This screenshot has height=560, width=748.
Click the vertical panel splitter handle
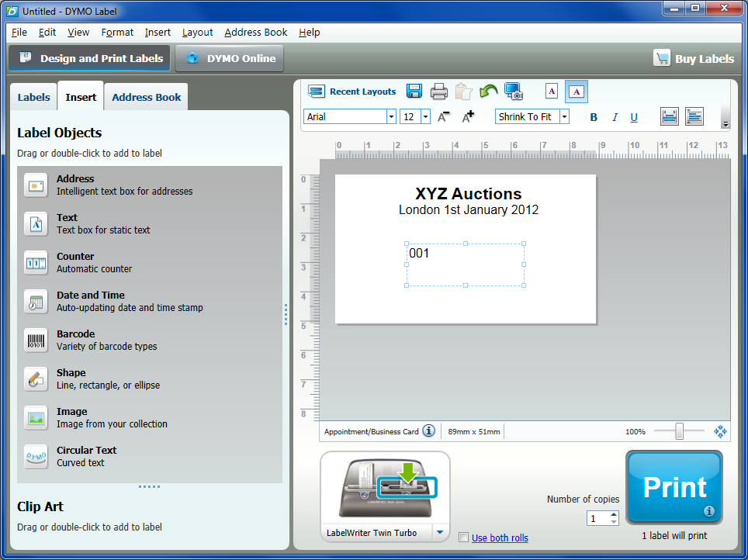coord(286,315)
